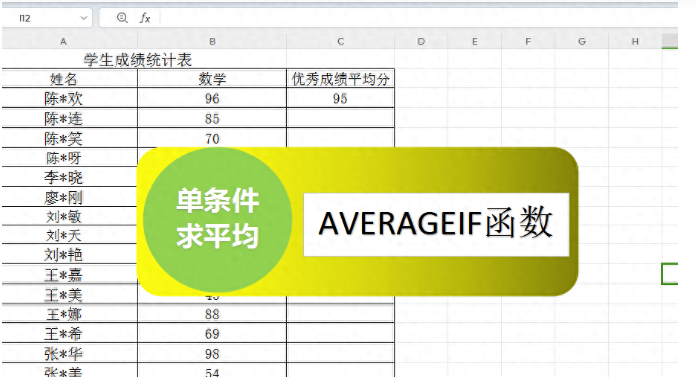
Task: Click the green-outlined selected cell at right
Action: (x=669, y=274)
